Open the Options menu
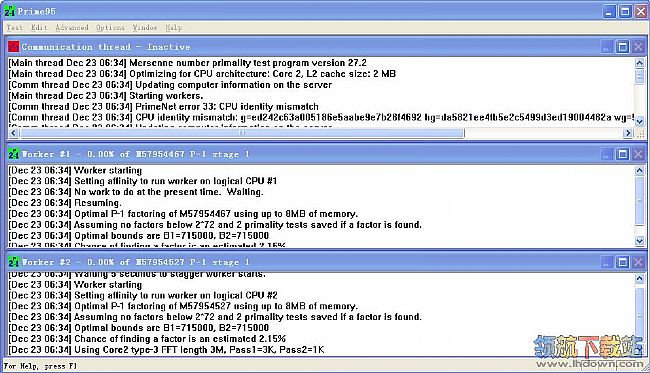The height and width of the screenshot is (373, 650). (x=110, y=27)
